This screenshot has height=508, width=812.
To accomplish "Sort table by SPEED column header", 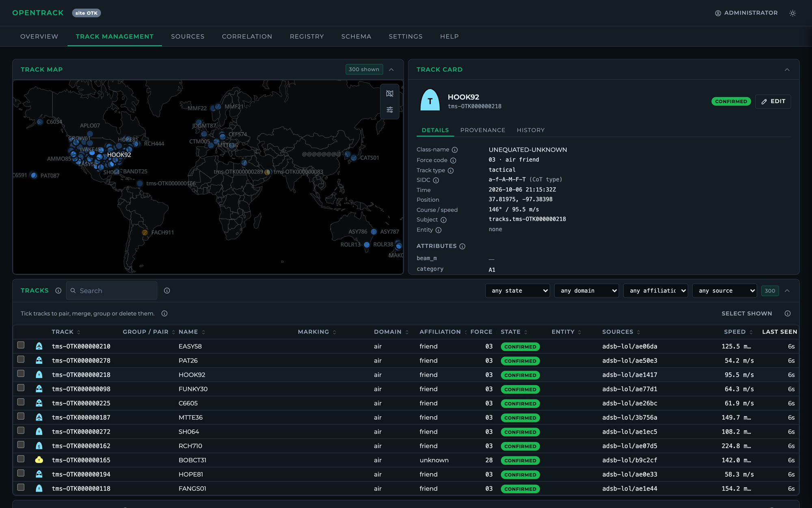I will pos(738,332).
